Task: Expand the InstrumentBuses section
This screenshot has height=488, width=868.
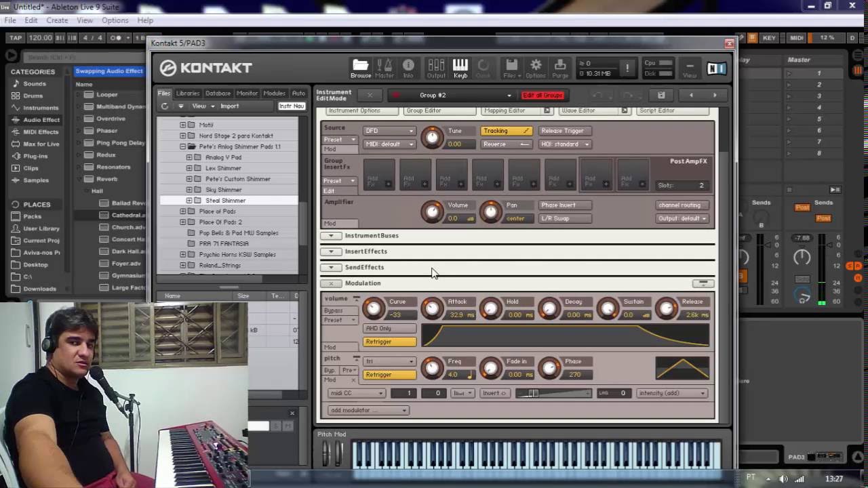Action: click(331, 236)
